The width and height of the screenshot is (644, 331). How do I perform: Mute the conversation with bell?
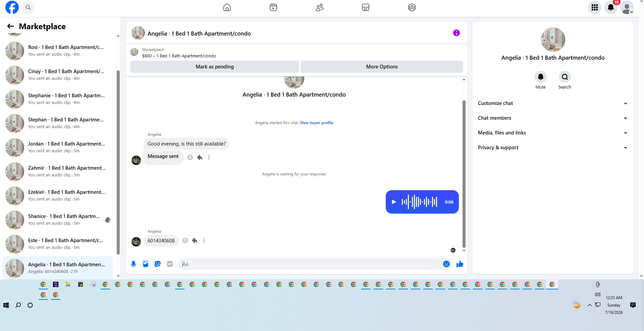tap(541, 77)
